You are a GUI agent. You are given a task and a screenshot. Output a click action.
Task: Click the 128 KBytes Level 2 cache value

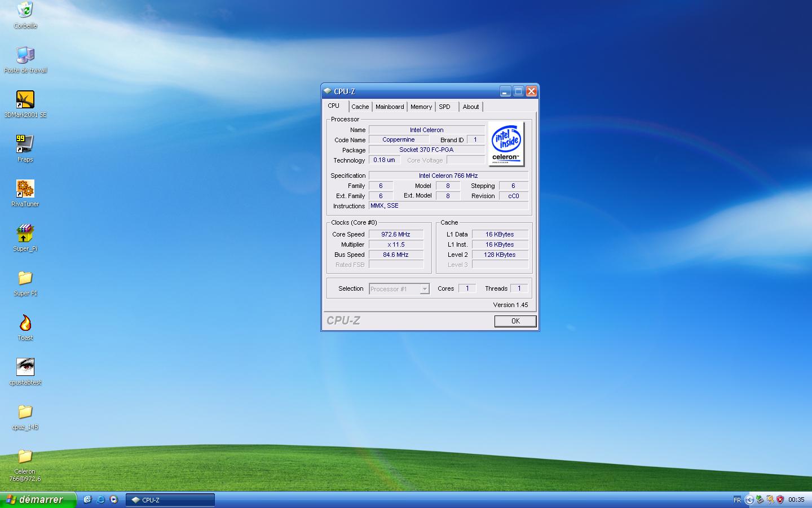click(500, 255)
